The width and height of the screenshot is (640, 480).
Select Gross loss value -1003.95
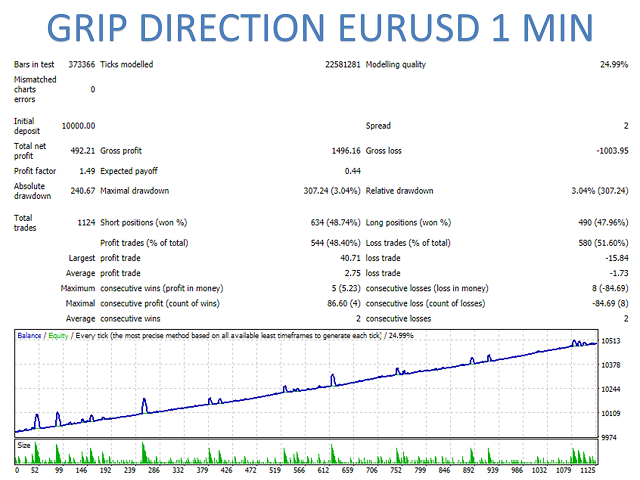coord(612,151)
